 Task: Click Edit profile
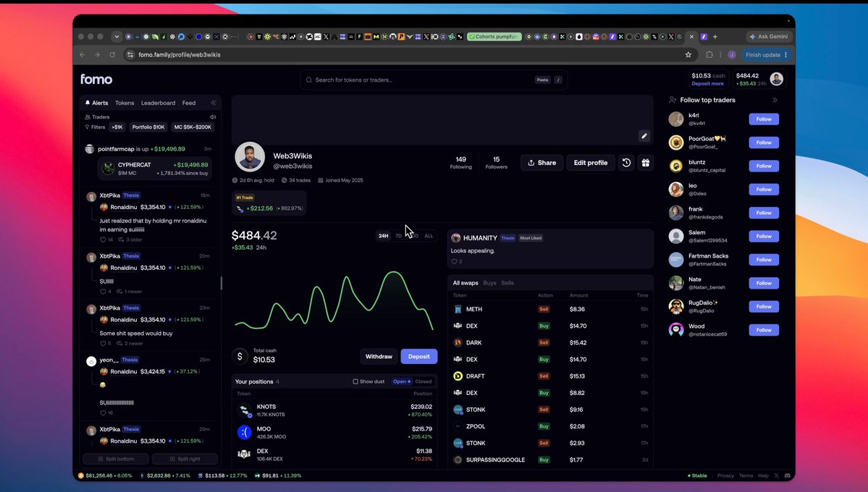click(591, 163)
